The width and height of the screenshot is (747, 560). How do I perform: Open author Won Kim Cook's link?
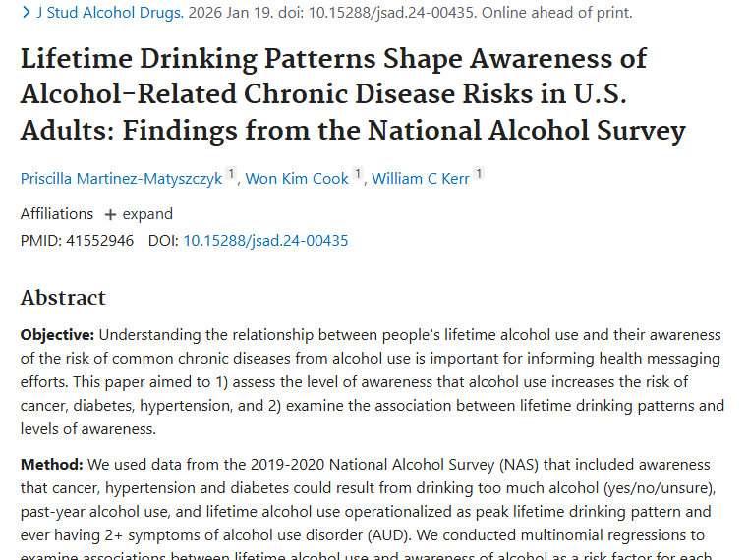point(297,179)
